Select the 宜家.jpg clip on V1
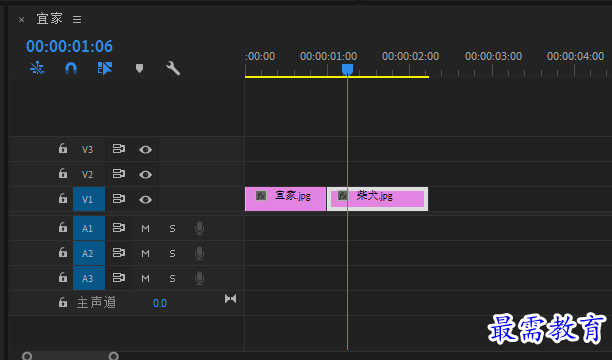This screenshot has height=360, width=612. [x=285, y=199]
